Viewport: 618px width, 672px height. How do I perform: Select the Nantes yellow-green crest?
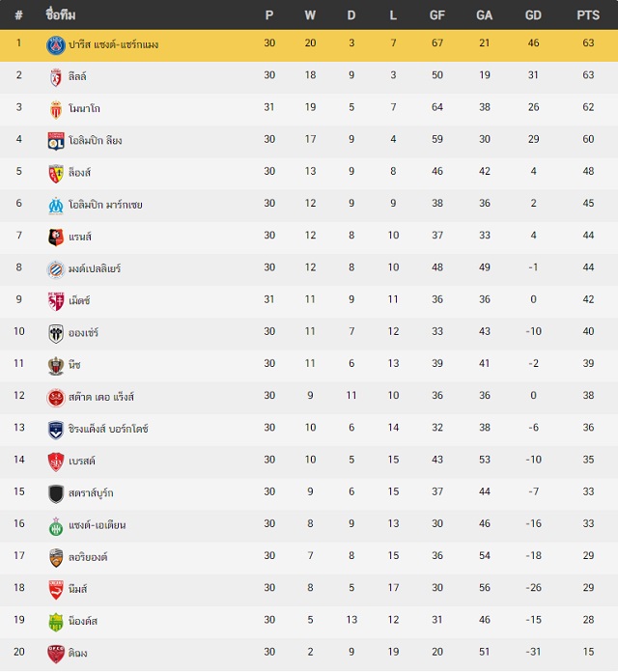[x=56, y=623]
